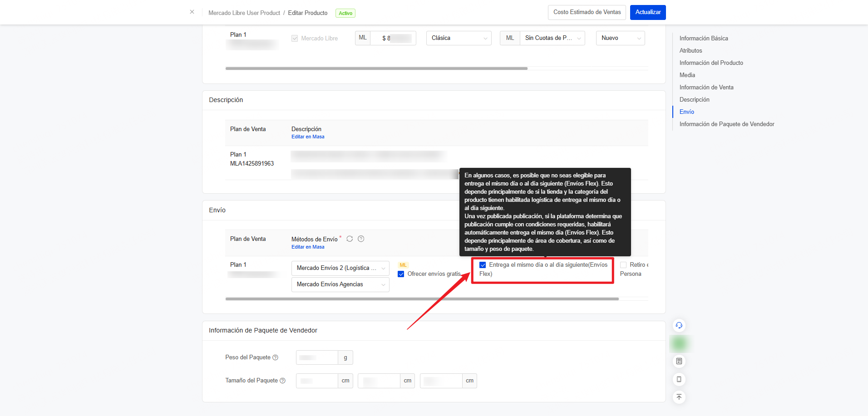The height and width of the screenshot is (416, 868).
Task: Open the help icon next to Métodos de Envío
Action: pos(361,239)
